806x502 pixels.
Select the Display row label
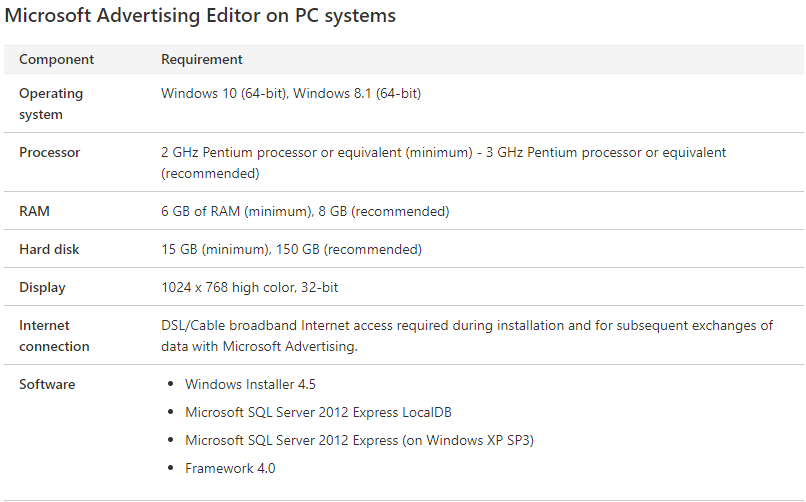(42, 287)
